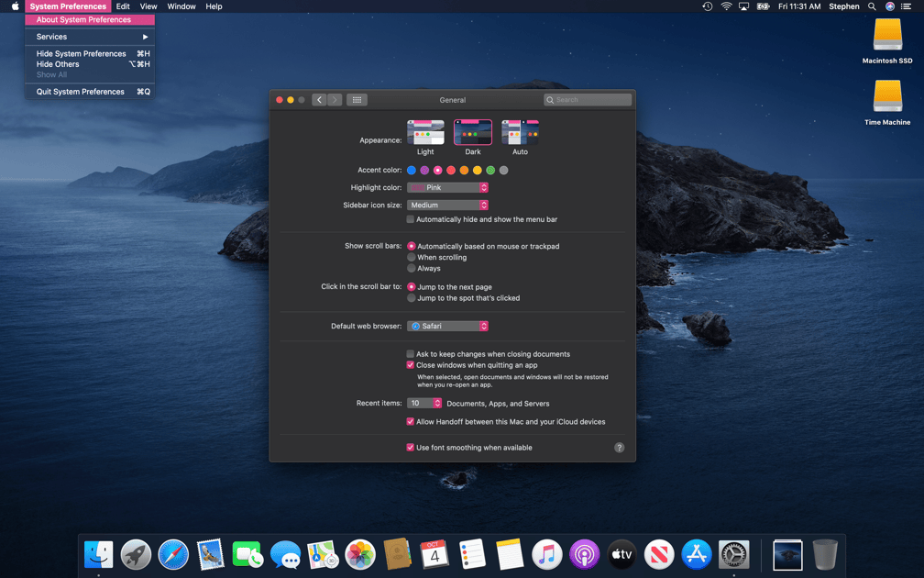Select When scrolling radio option

coord(412,257)
